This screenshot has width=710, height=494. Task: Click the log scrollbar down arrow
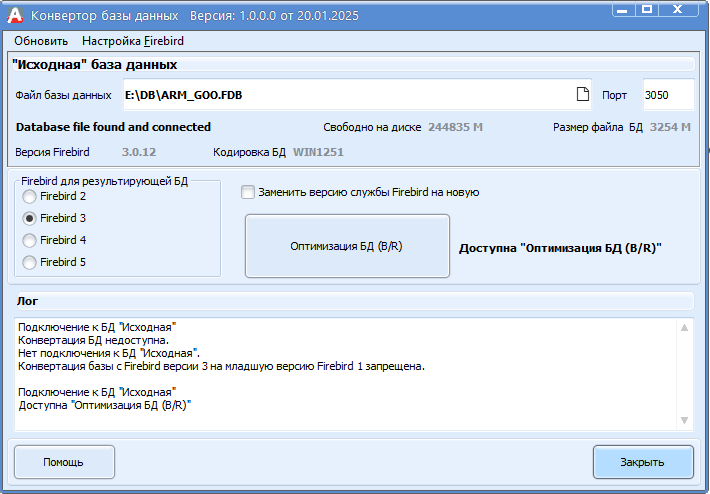[x=684, y=421]
